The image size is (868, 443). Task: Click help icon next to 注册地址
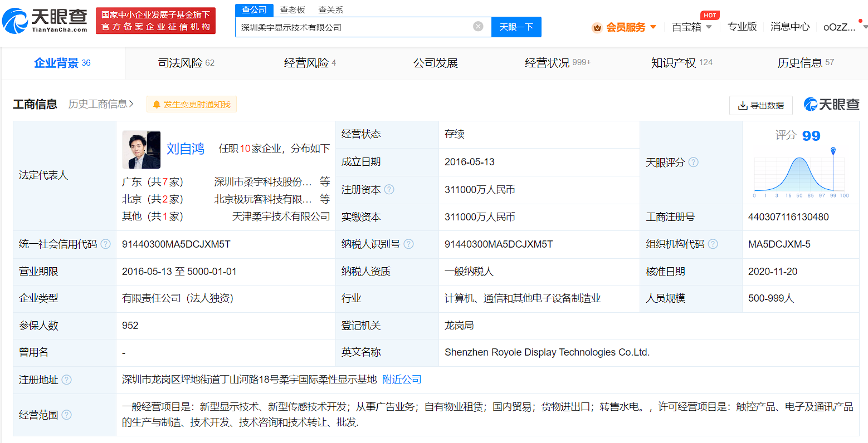point(66,380)
